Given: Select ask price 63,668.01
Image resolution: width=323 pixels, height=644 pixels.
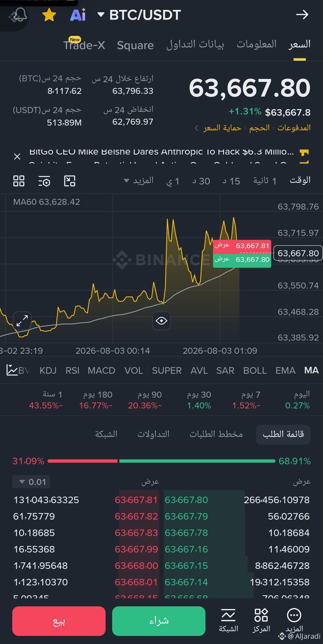Looking at the screenshot, I should pyautogui.click(x=136, y=582).
